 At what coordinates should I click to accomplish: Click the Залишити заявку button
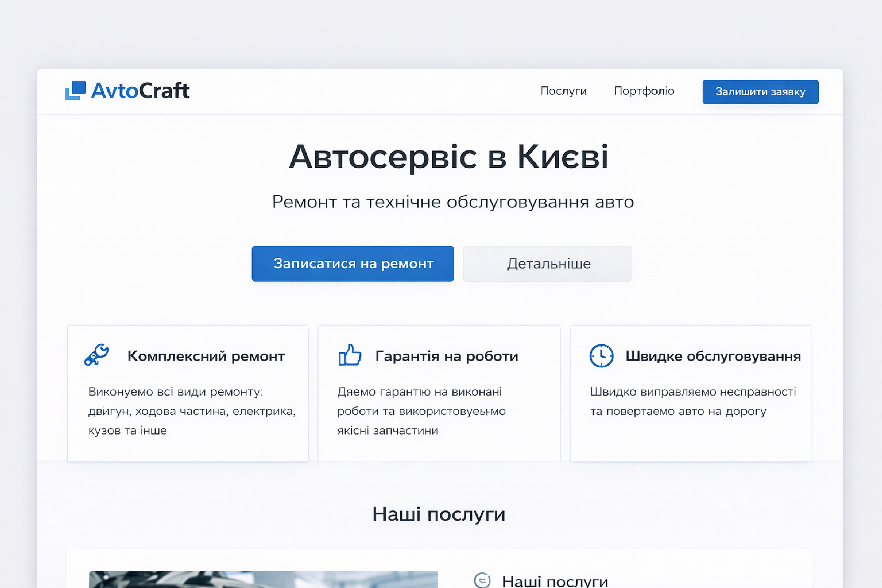point(760,92)
